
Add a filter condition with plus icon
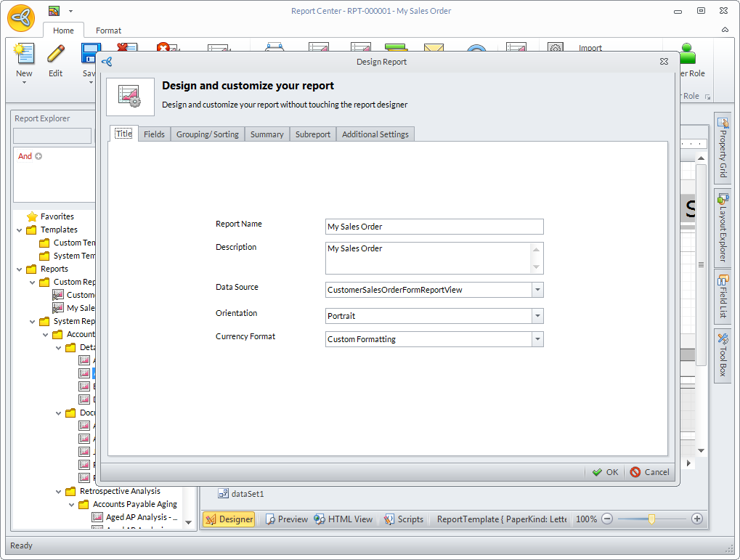click(38, 156)
